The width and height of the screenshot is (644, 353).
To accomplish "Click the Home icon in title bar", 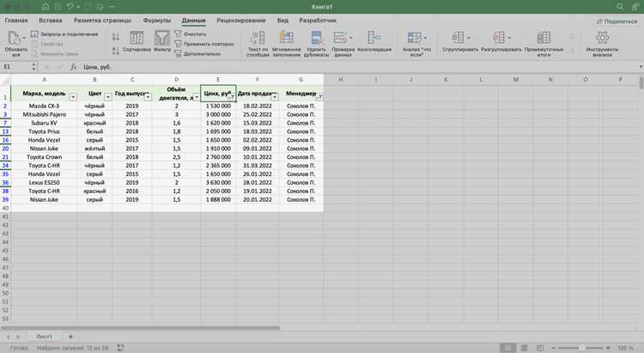I will coord(46,7).
